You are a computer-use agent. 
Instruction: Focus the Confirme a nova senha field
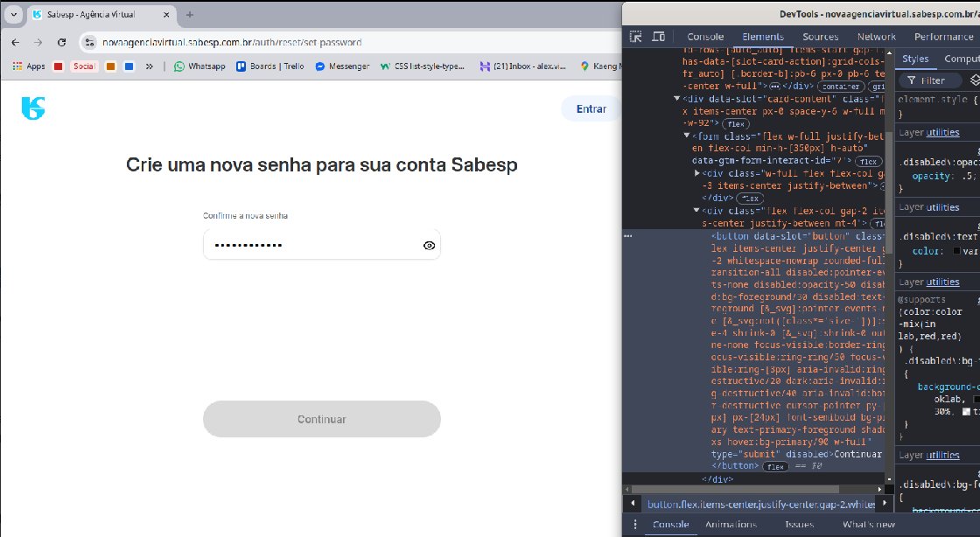322,245
